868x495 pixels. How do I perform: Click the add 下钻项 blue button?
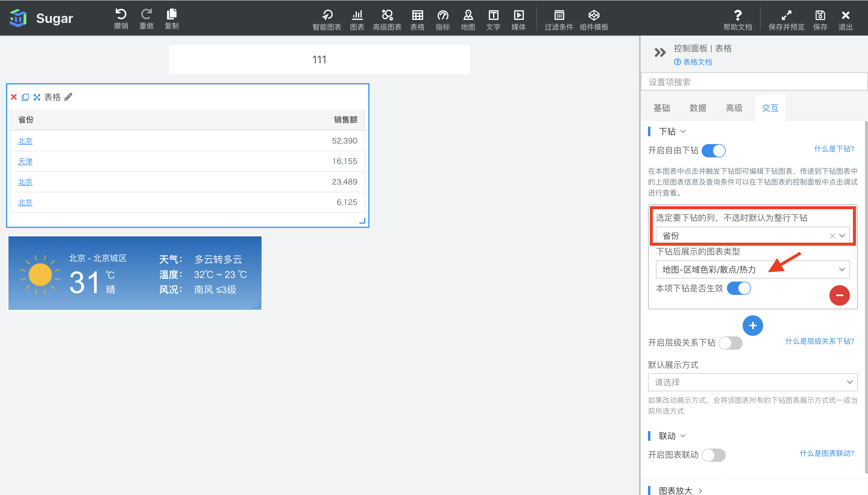pyautogui.click(x=752, y=325)
